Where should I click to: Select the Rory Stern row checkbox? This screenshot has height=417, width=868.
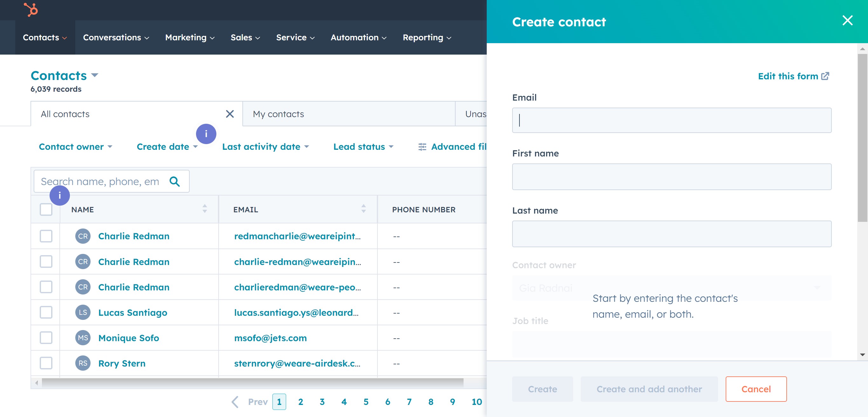coord(46,363)
